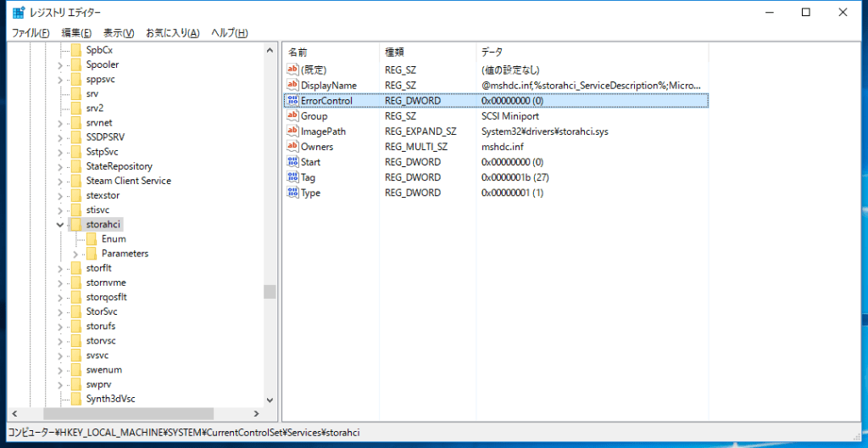Click the folder icon of Synth3dVsc key
The image size is (868, 448).
click(x=76, y=399)
